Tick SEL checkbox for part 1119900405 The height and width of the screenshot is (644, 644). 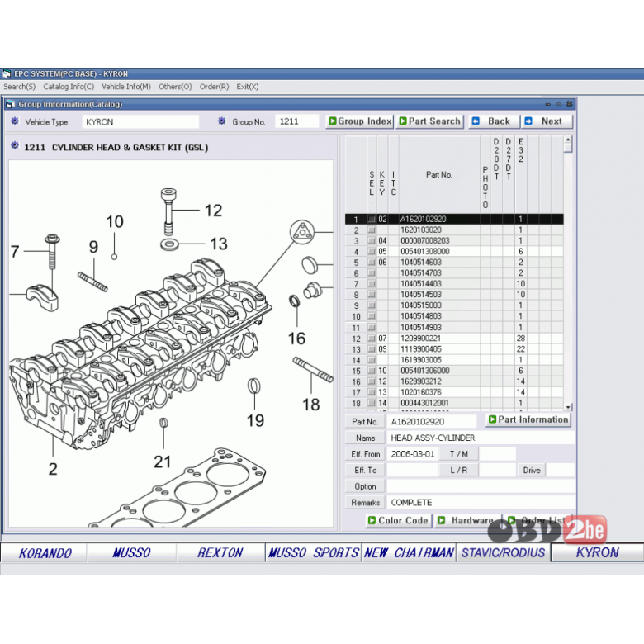372,349
